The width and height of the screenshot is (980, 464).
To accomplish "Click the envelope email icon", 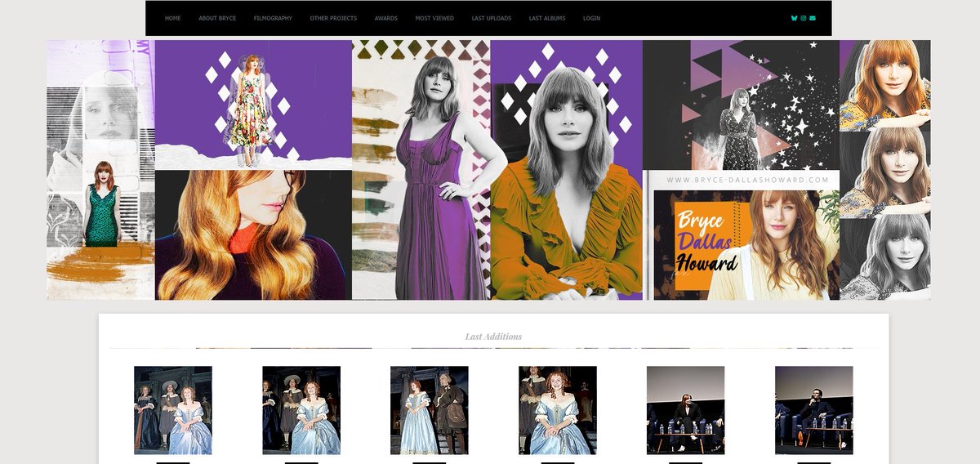I will tap(813, 18).
